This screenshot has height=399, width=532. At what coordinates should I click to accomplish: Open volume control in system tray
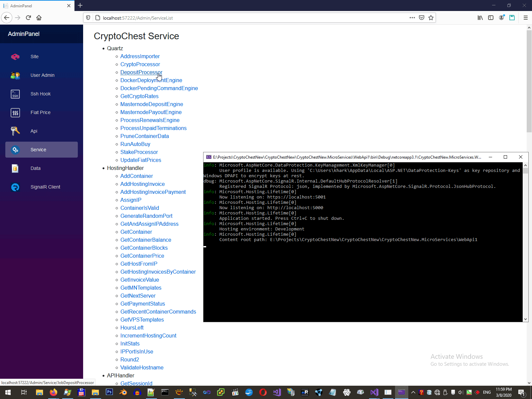pyautogui.click(x=461, y=392)
